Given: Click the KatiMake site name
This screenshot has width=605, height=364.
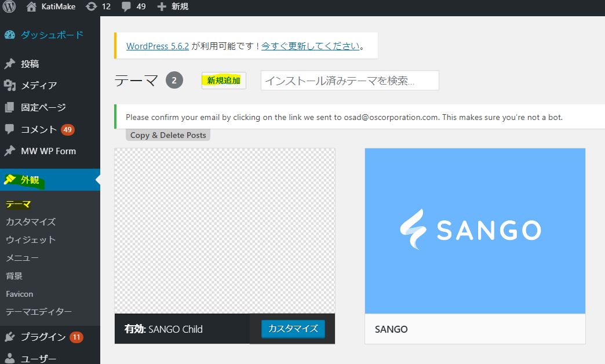Looking at the screenshot, I should pos(59,6).
